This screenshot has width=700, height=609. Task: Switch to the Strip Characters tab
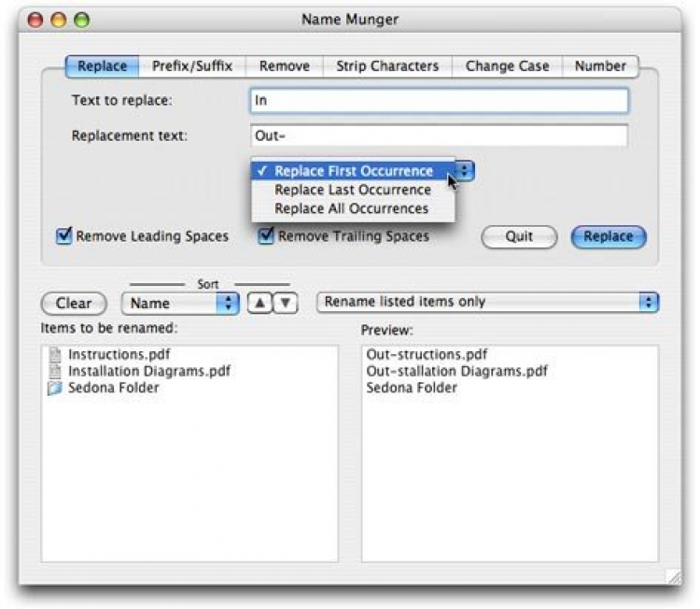(x=387, y=66)
